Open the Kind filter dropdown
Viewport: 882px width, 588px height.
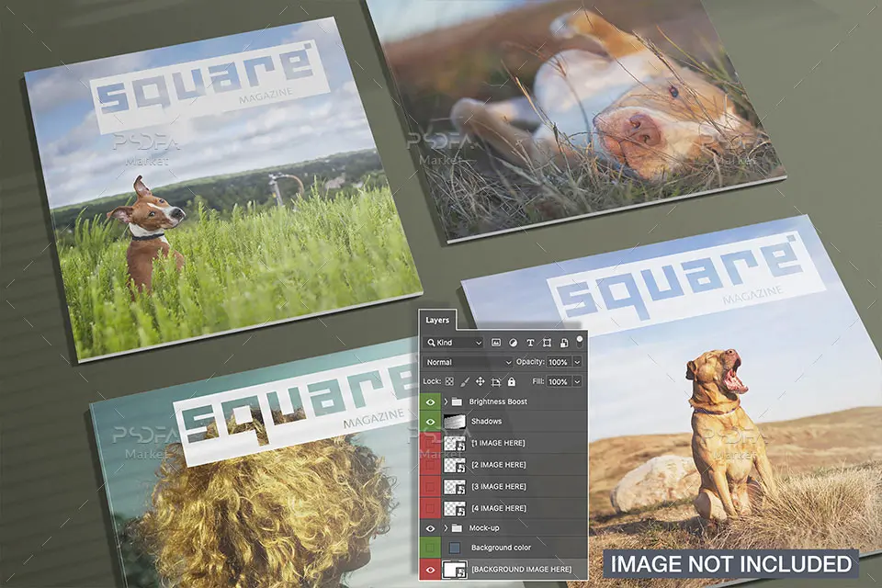click(x=454, y=342)
